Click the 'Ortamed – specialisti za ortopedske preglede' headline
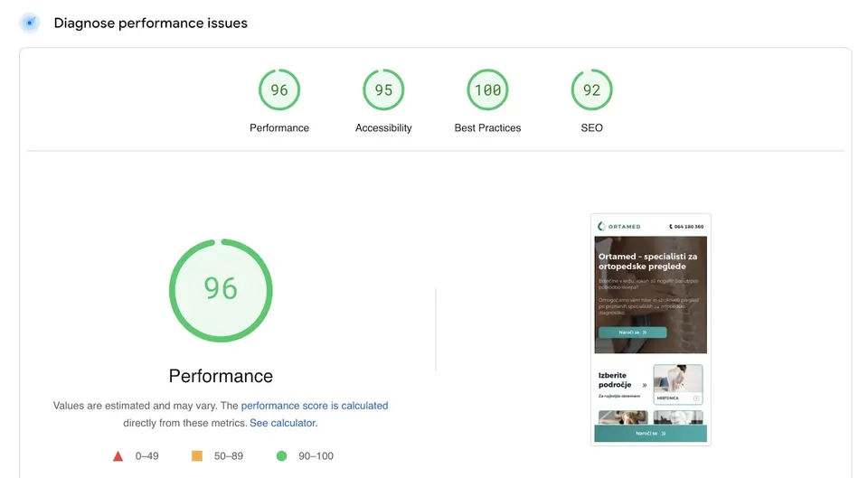 tap(647, 262)
